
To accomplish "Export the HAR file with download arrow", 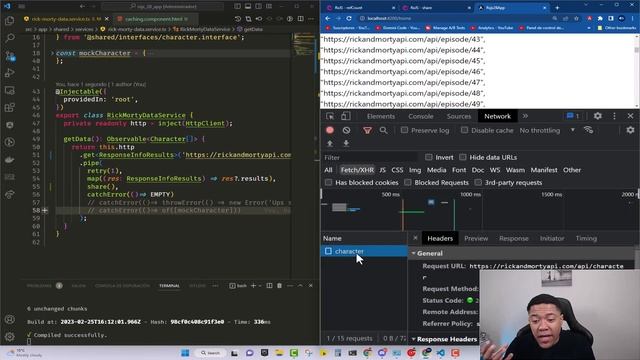I will click(x=346, y=143).
